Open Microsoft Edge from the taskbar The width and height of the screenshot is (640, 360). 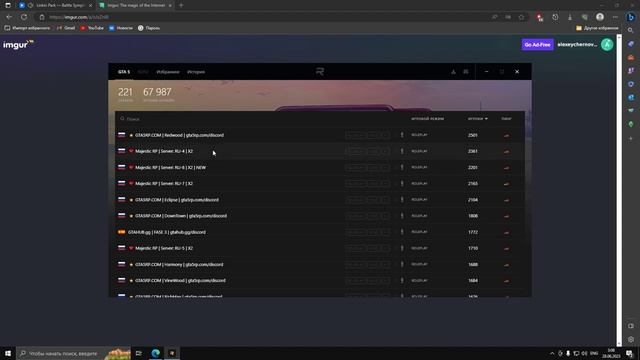point(156,353)
